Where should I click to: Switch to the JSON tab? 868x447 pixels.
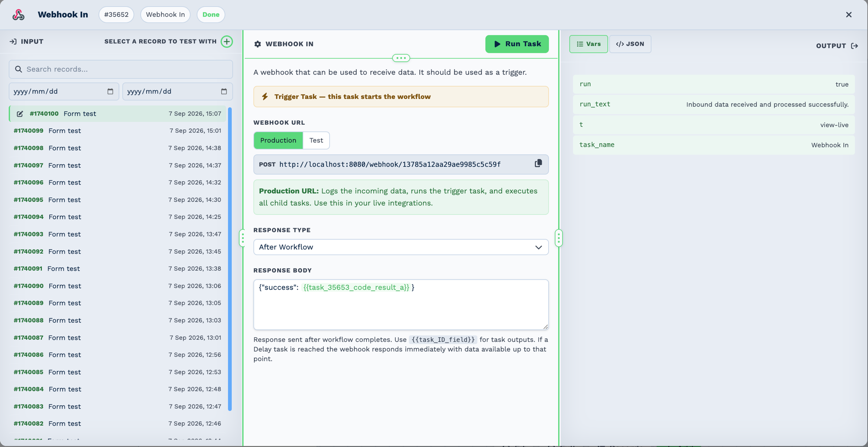coord(630,44)
